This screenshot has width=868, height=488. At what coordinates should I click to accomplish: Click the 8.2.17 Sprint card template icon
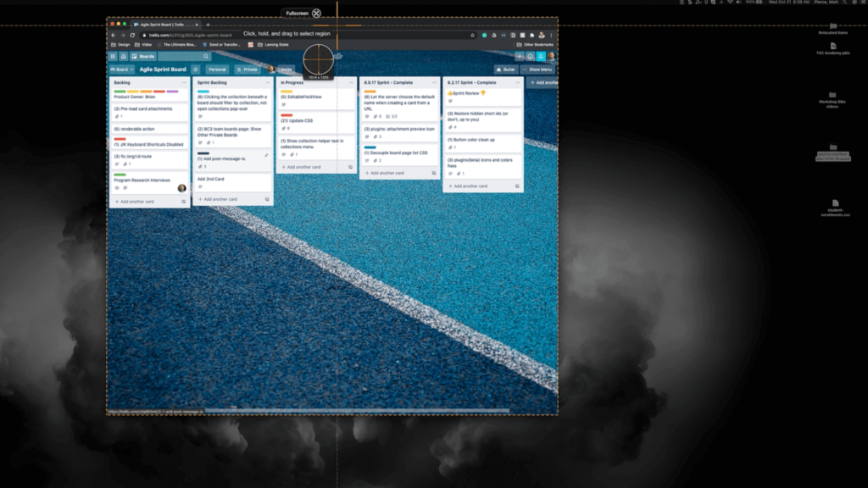pyautogui.click(x=517, y=186)
